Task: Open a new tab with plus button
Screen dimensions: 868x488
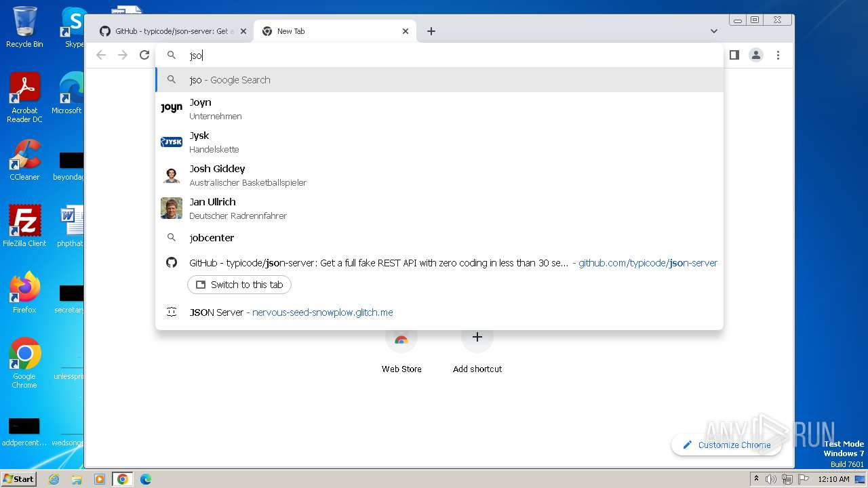Action: 431,31
